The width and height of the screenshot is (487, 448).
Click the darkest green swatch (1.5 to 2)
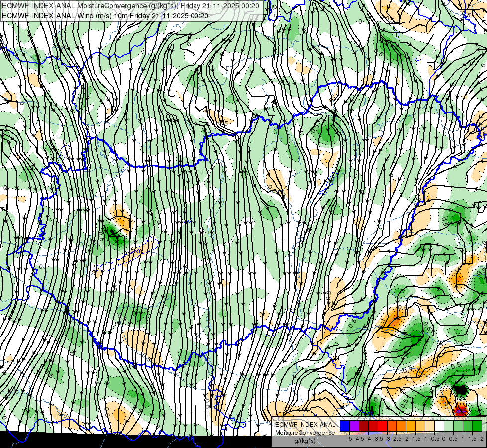point(477,426)
